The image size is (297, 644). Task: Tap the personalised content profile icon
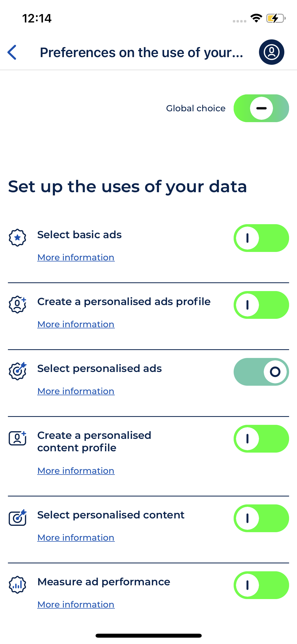pos(17,438)
